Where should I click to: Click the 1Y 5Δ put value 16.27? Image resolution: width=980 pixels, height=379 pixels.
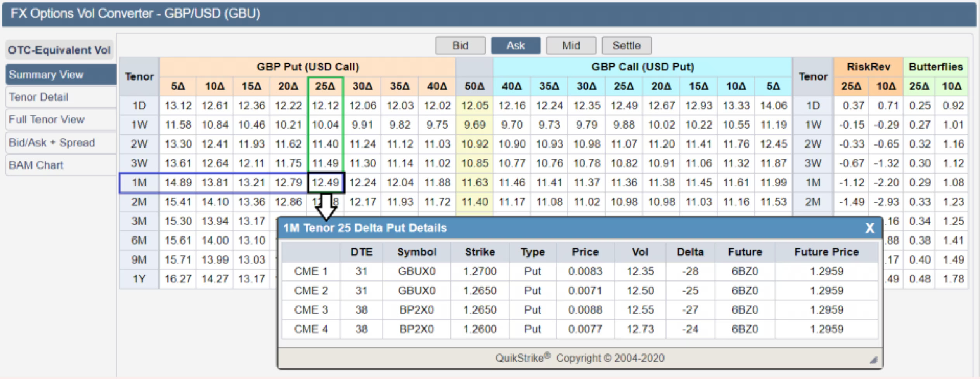[178, 279]
